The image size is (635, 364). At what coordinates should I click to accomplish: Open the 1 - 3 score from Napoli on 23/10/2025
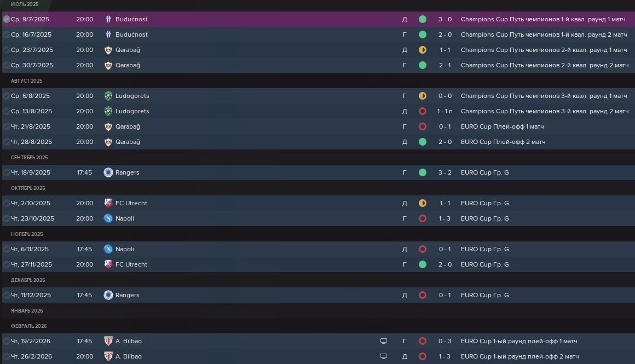point(444,218)
